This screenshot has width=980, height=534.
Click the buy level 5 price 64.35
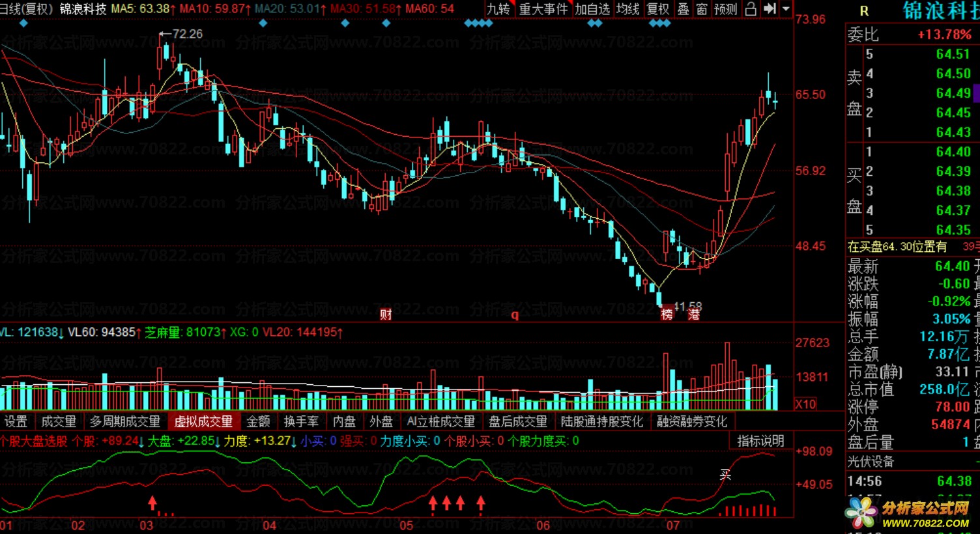coord(953,230)
